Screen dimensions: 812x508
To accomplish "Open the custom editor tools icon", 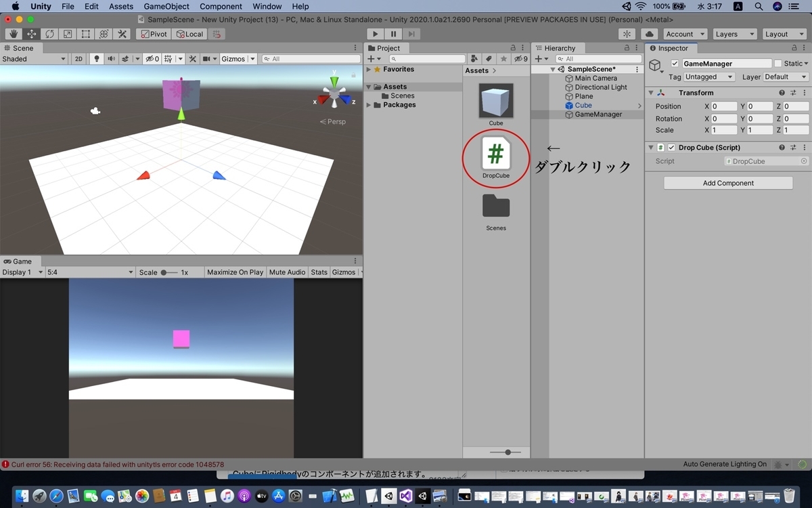I will (122, 34).
